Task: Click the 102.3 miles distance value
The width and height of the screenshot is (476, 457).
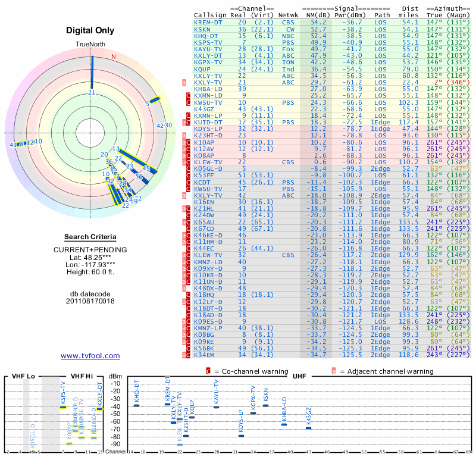Action: coord(409,102)
